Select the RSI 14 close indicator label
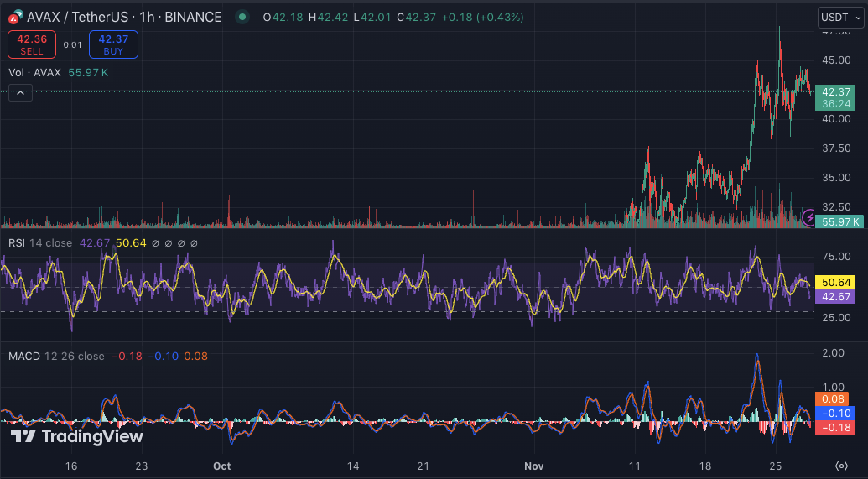Screen dimensions: 868x479 coord(40,243)
